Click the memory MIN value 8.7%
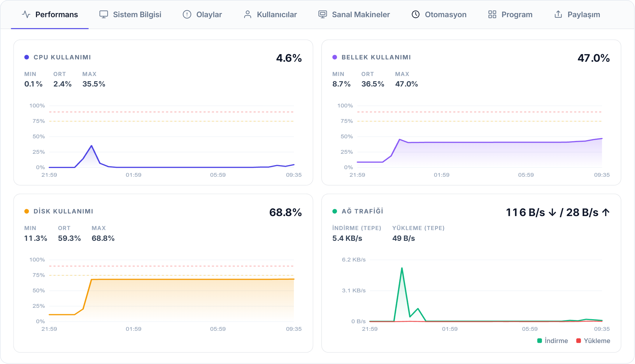Image resolution: width=635 pixels, height=364 pixels. [x=341, y=84]
